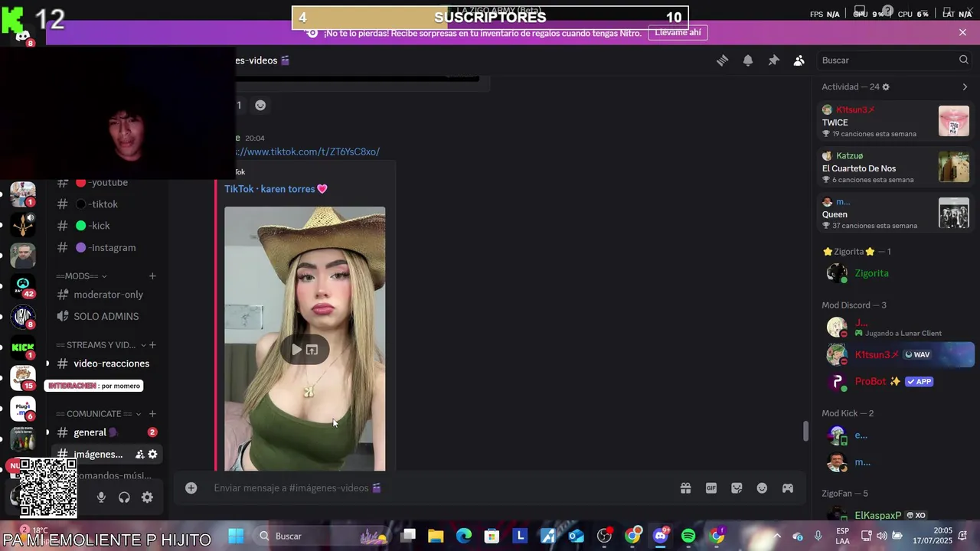Open Discord taskbar icon

pyautogui.click(x=661, y=536)
